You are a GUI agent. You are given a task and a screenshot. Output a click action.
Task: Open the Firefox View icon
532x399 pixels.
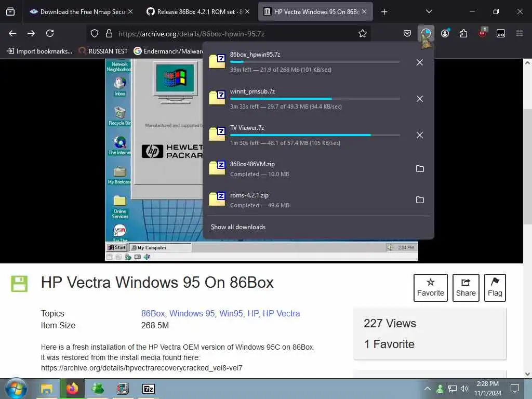click(10, 12)
